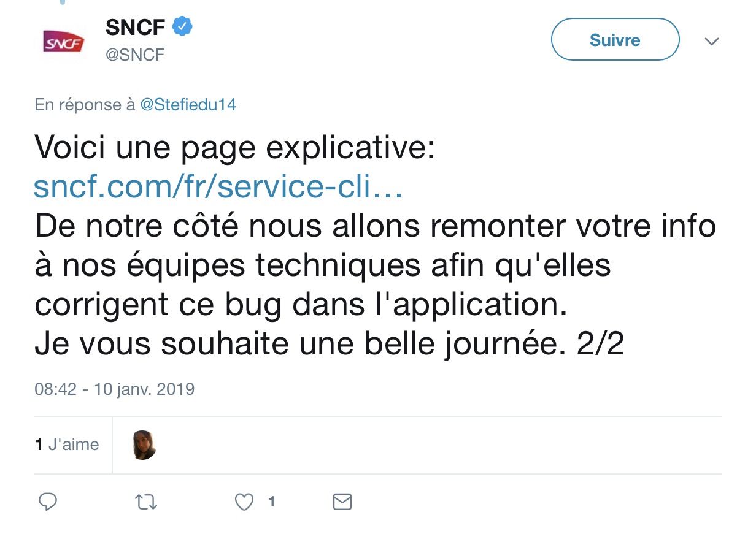
Task: Click the SNCF logo avatar
Action: [64, 42]
